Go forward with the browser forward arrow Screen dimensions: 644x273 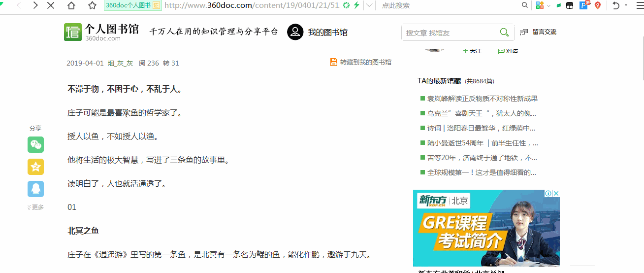pyautogui.click(x=35, y=5)
